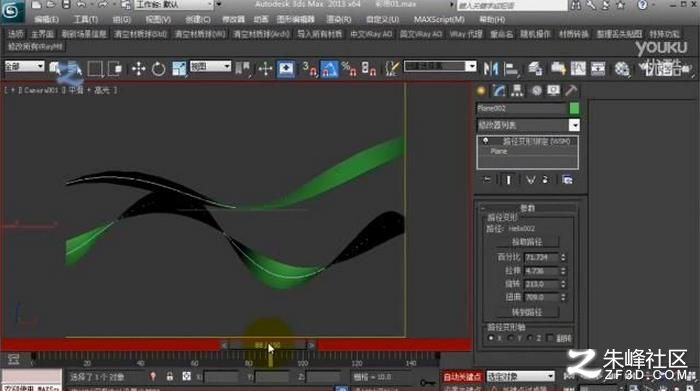Open the first menu, Edit (E)
Image resolution: width=700 pixels, height=391 pixels.
46,20
